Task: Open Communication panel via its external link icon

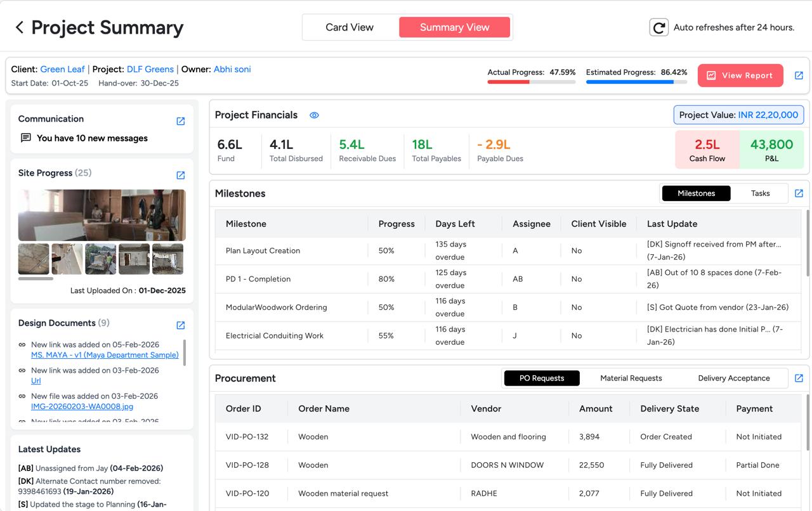Action: 181,120
